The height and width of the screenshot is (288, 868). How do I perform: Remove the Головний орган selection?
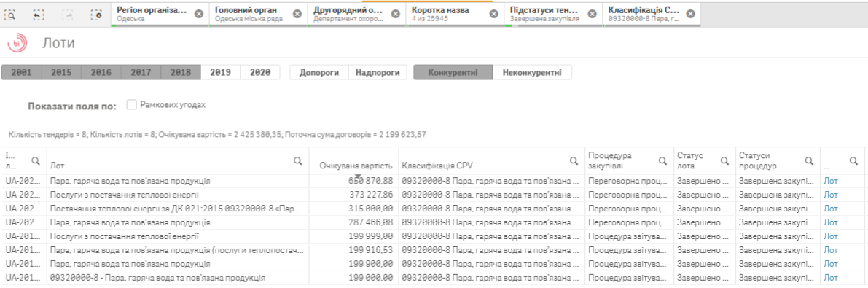pyautogui.click(x=297, y=15)
